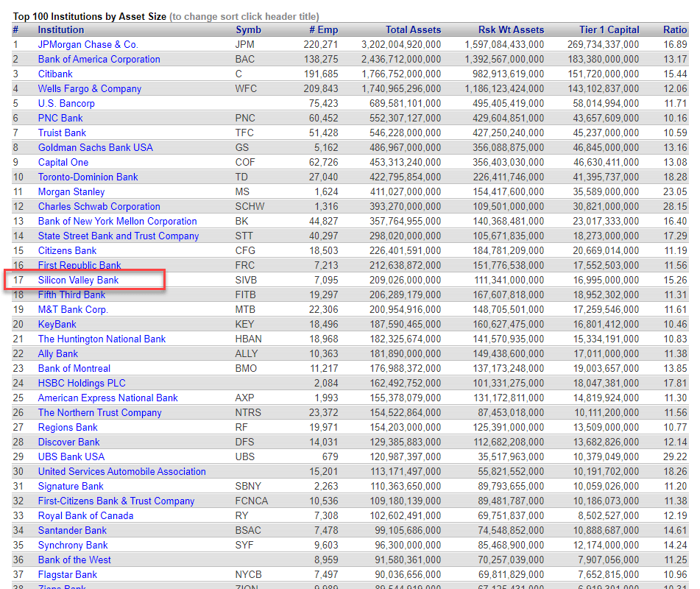
Task: Open the PNC Bank link
Action: pyautogui.click(x=60, y=119)
